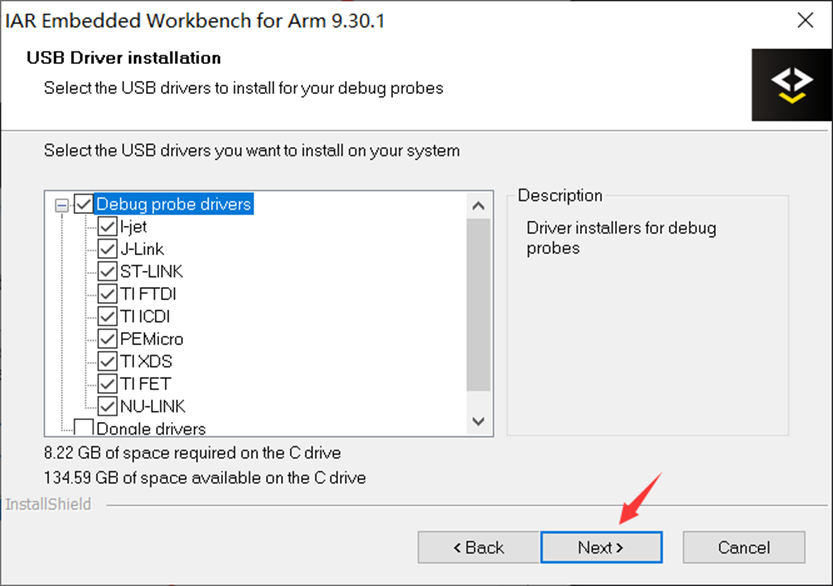The height and width of the screenshot is (586, 833).
Task: Uncheck the Debug probe drivers checkbox
Action: pyautogui.click(x=84, y=204)
